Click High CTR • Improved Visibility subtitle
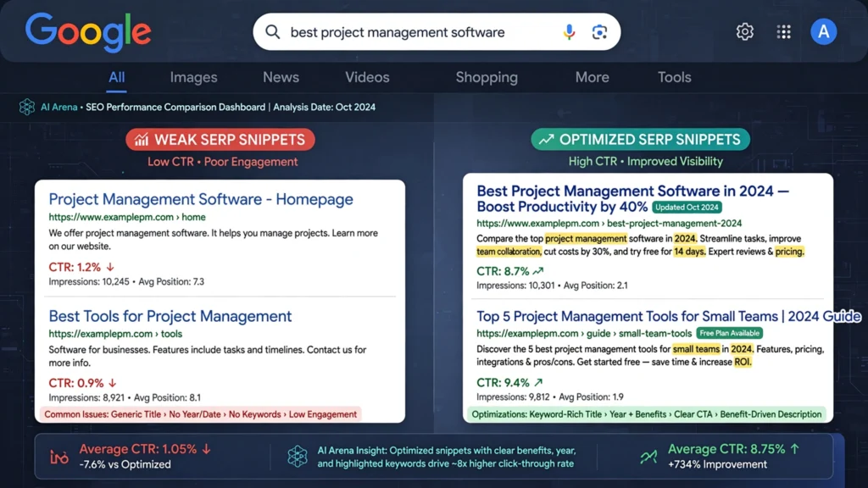 tap(645, 162)
